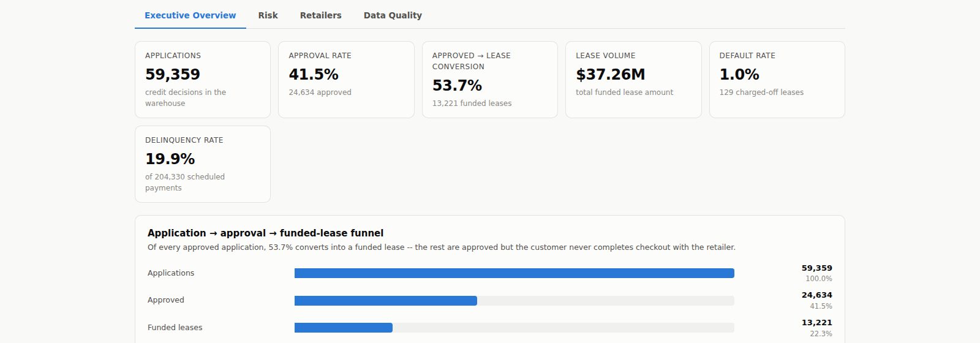This screenshot has height=343, width=980.
Task: Switch to the Risk tab
Action: (x=268, y=15)
